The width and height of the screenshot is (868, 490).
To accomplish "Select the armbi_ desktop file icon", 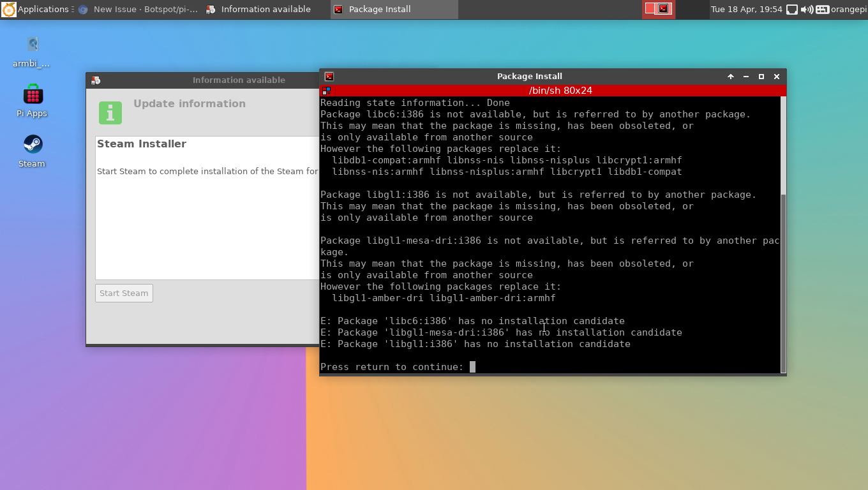I will tap(33, 44).
